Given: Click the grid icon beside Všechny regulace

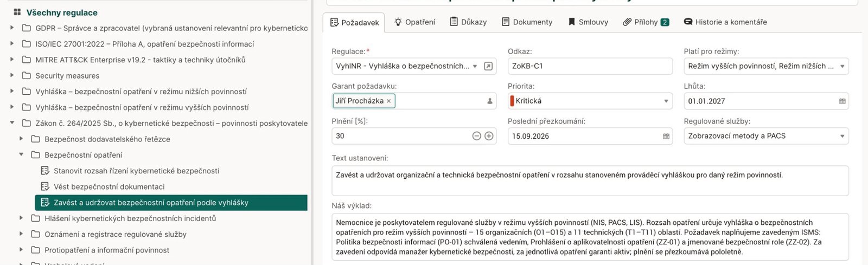Looking at the screenshot, I should click(17, 12).
